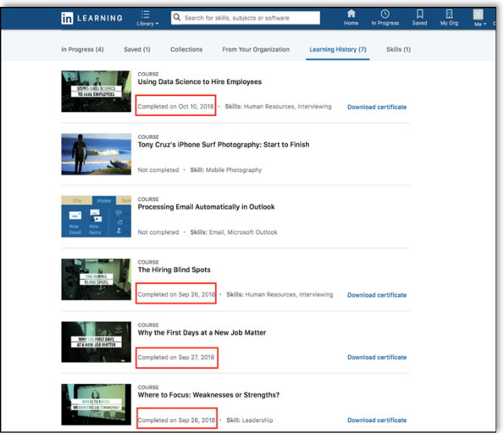
Task: Open Where to Focus: Weaknesses or Strengths title
Action: 208,395
